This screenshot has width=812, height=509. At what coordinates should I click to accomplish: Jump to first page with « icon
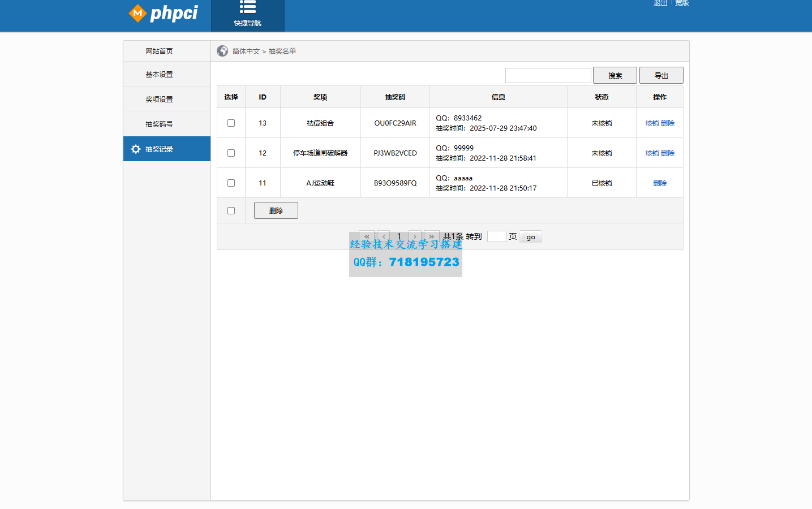[x=367, y=236]
